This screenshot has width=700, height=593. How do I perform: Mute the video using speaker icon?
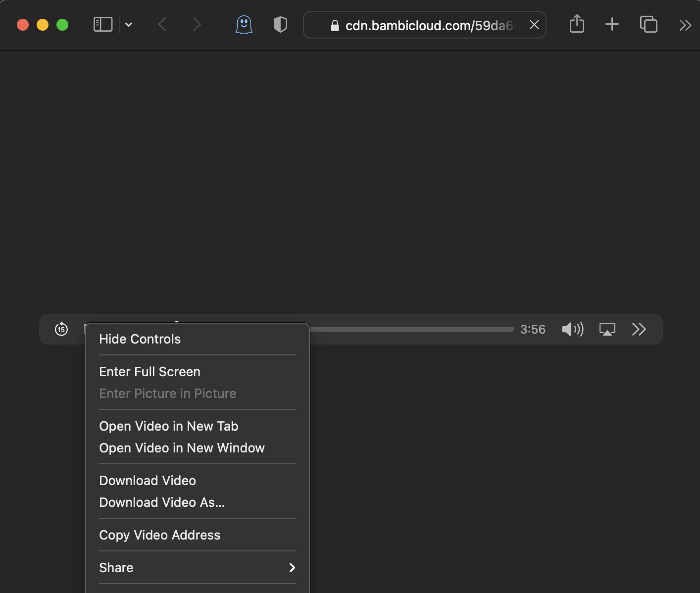[x=572, y=329]
